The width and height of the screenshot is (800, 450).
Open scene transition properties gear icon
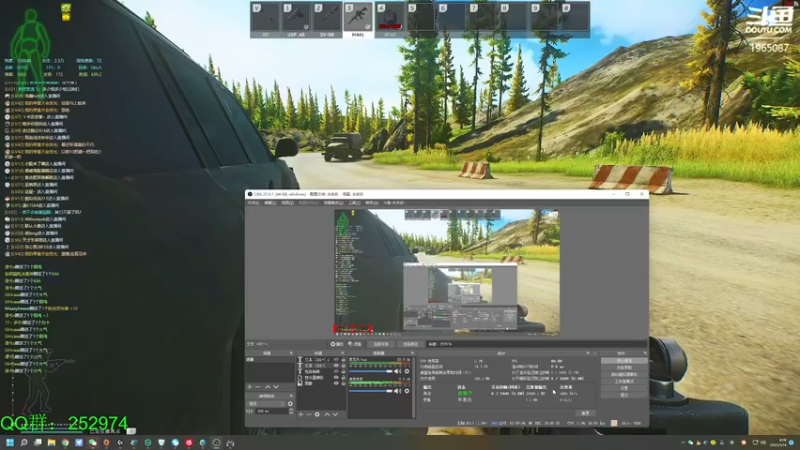pos(290,404)
